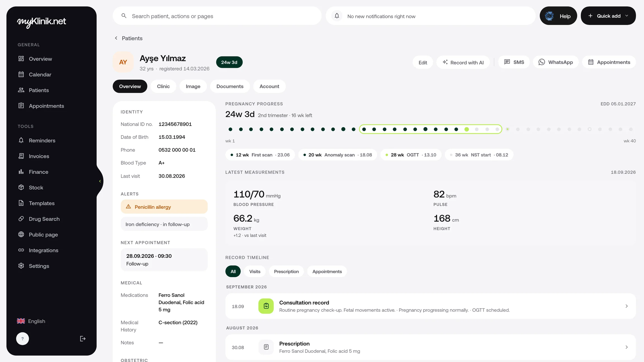Click the week 40 progress dot
The height and width of the screenshot is (362, 644).
tap(631, 129)
